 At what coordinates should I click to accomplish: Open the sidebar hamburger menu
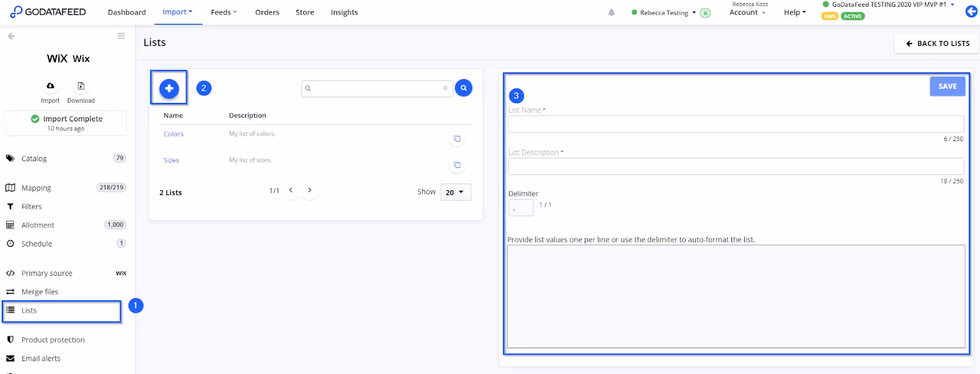(x=121, y=36)
